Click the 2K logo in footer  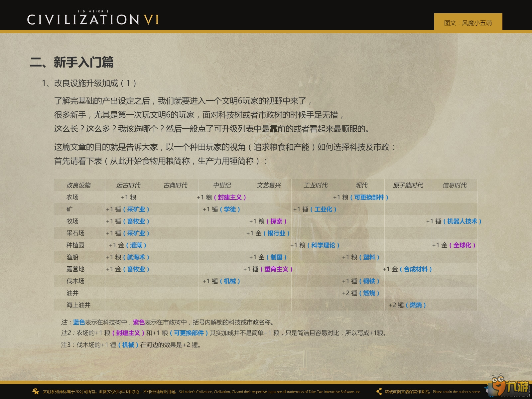coord(36,391)
